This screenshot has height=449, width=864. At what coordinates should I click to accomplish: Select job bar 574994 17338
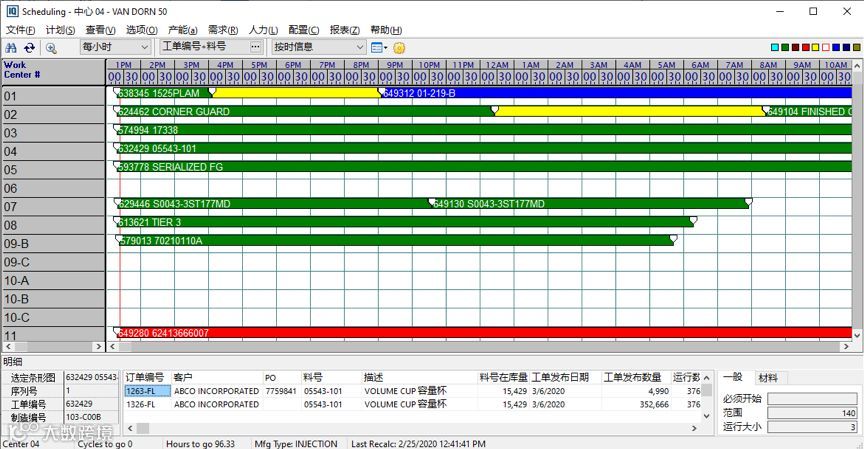click(x=484, y=130)
